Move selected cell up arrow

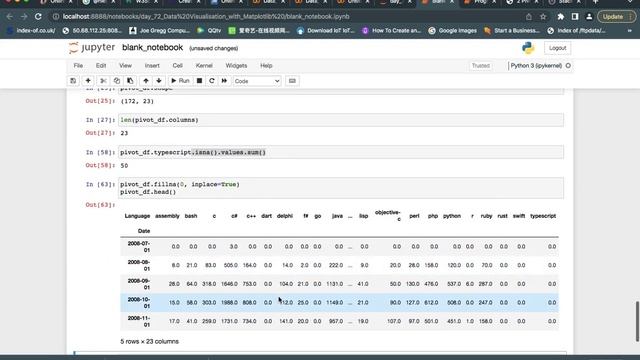(146, 81)
